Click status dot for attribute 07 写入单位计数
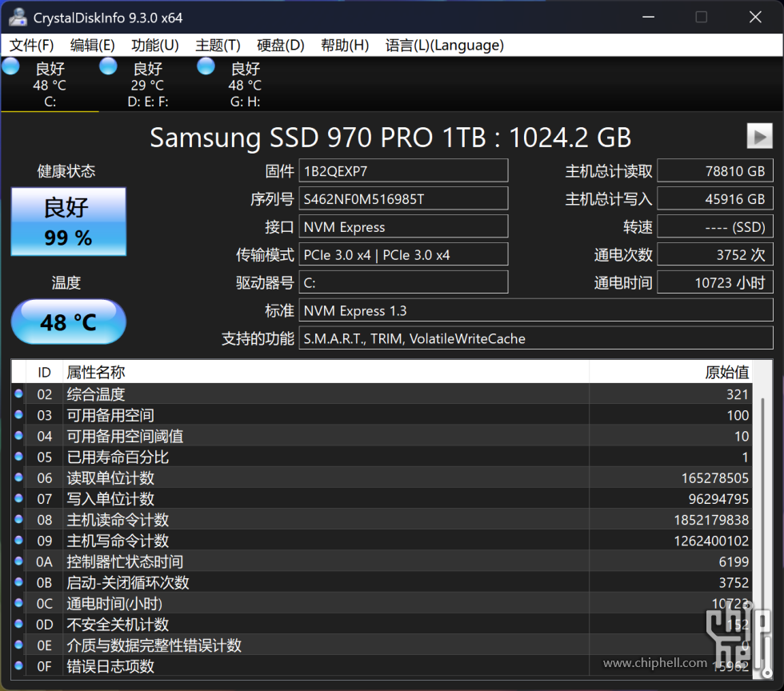 click(x=18, y=498)
